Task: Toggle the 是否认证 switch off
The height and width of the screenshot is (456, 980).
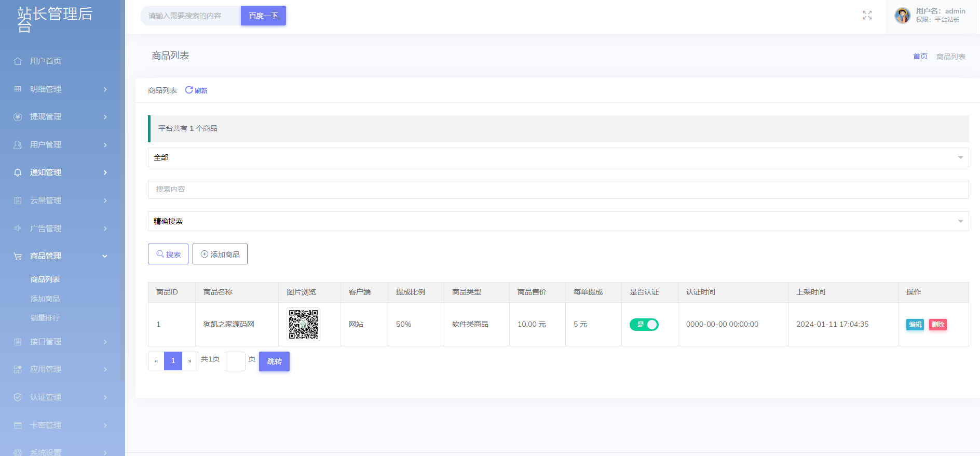Action: 644,325
